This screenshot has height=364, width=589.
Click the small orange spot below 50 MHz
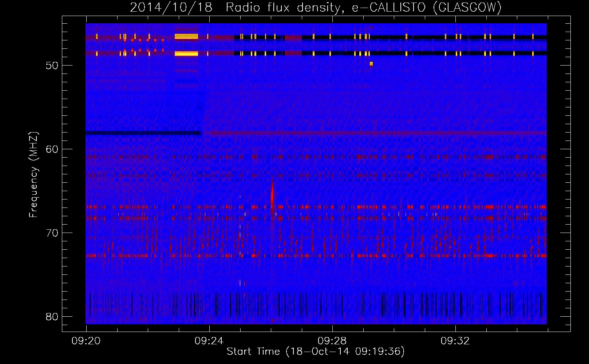371,64
